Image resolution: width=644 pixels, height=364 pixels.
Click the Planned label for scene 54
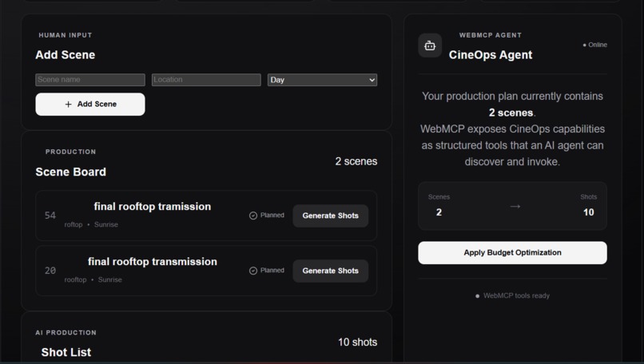pyautogui.click(x=272, y=215)
